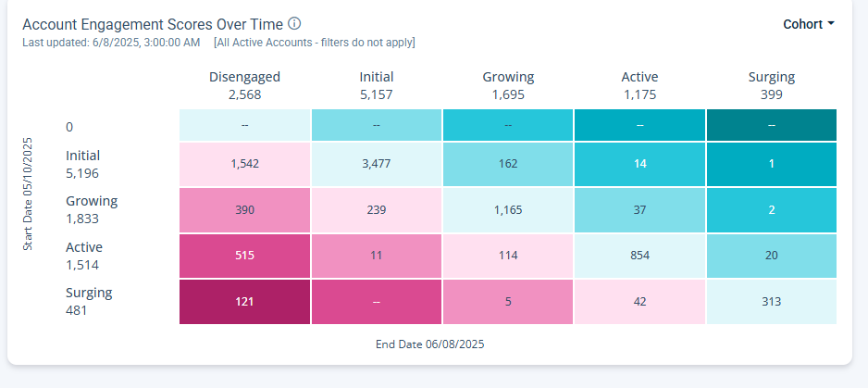Image resolution: width=868 pixels, height=388 pixels.
Task: Click the Active to Growing cell 114
Action: click(x=508, y=256)
